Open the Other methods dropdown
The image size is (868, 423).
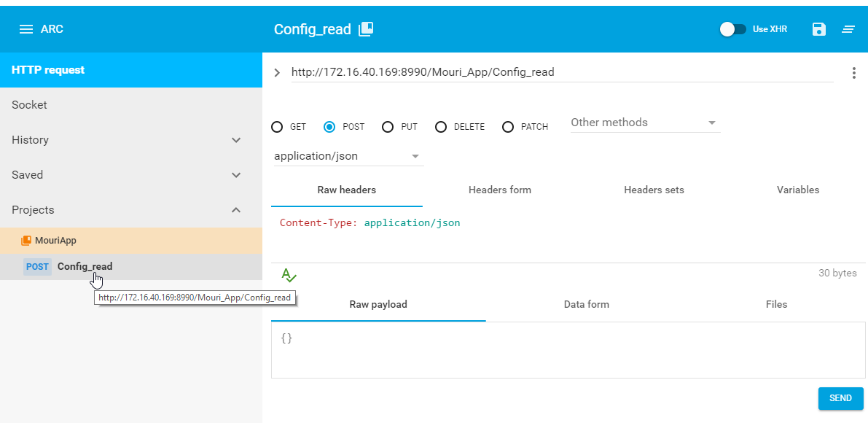(644, 122)
